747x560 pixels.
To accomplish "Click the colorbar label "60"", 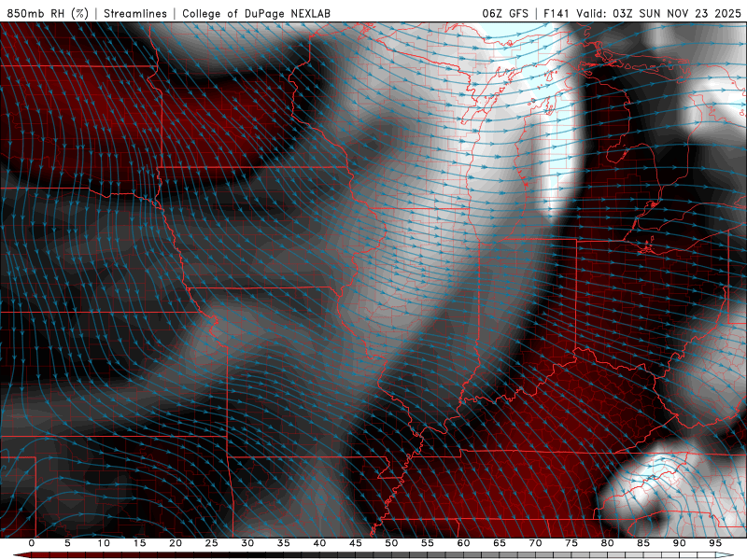I will (x=463, y=543).
